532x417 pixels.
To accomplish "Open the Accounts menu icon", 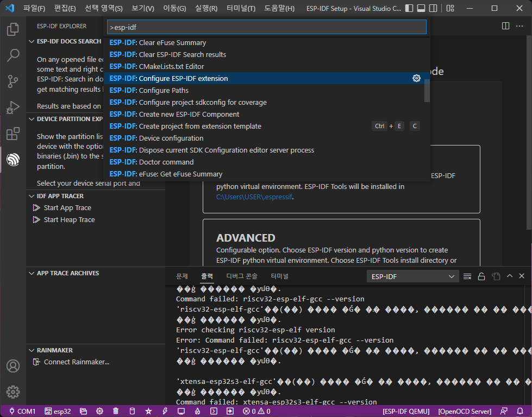I will (13, 366).
